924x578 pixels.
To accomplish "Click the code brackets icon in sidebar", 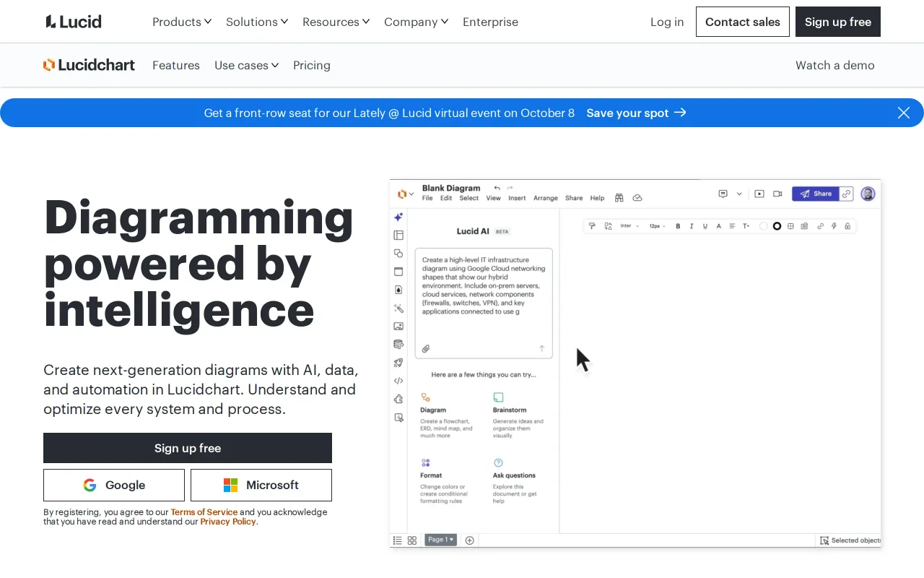I will click(398, 381).
